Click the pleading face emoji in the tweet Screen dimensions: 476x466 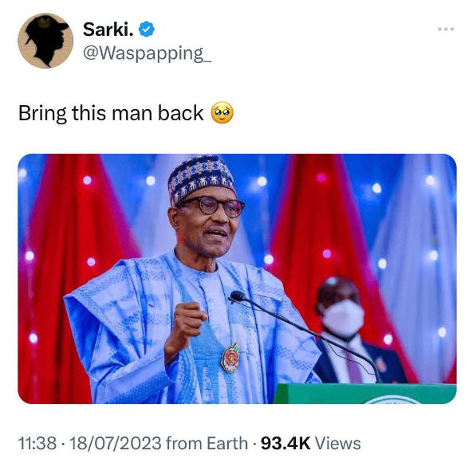click(x=222, y=112)
